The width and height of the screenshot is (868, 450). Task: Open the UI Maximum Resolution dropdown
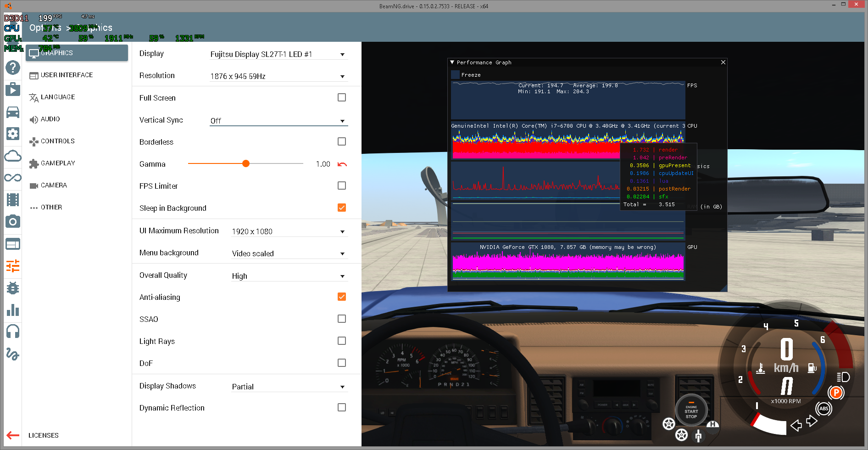tap(289, 231)
